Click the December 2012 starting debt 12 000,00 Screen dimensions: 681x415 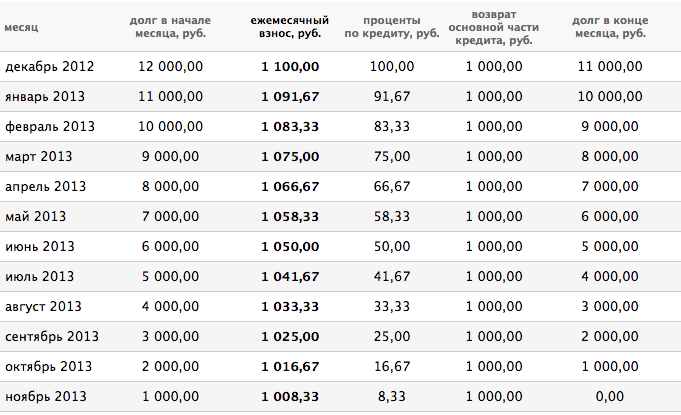coord(170,66)
